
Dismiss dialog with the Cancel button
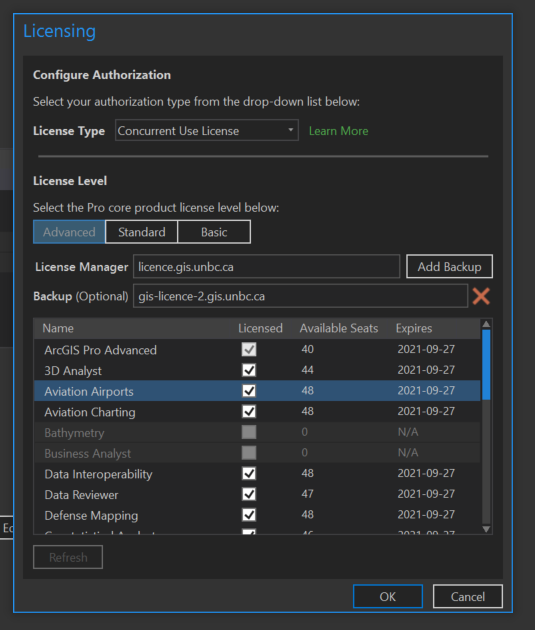point(468,596)
